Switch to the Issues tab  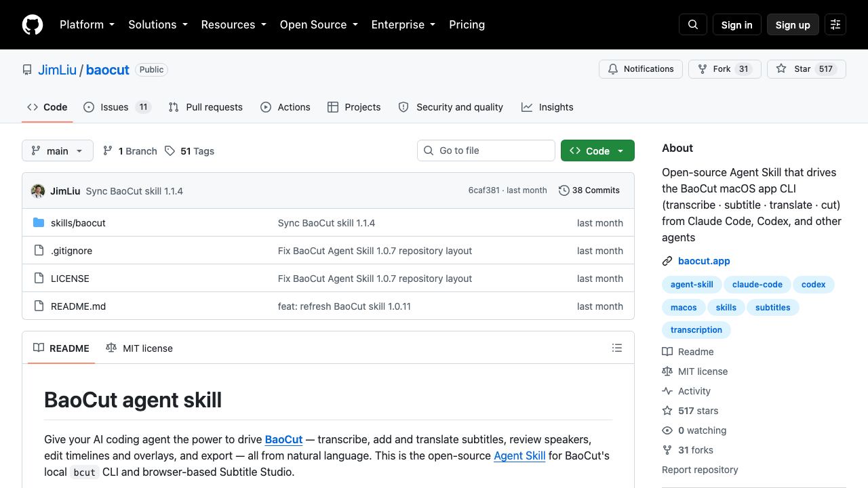117,107
